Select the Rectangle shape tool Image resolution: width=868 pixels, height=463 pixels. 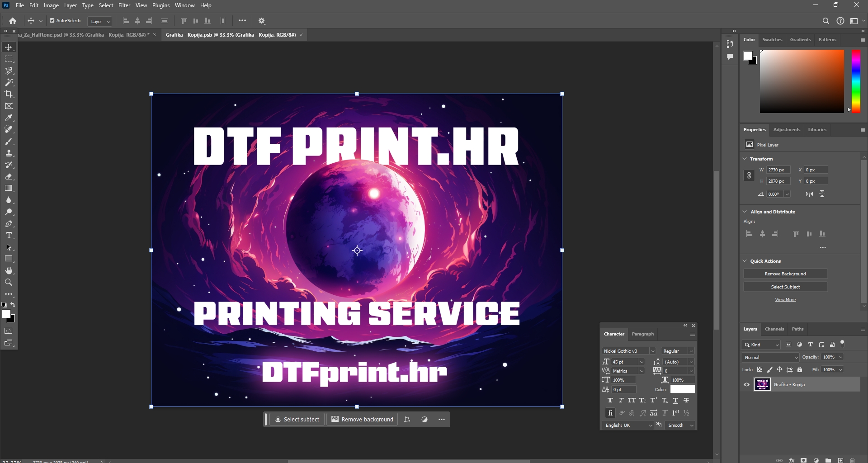tap(9, 259)
